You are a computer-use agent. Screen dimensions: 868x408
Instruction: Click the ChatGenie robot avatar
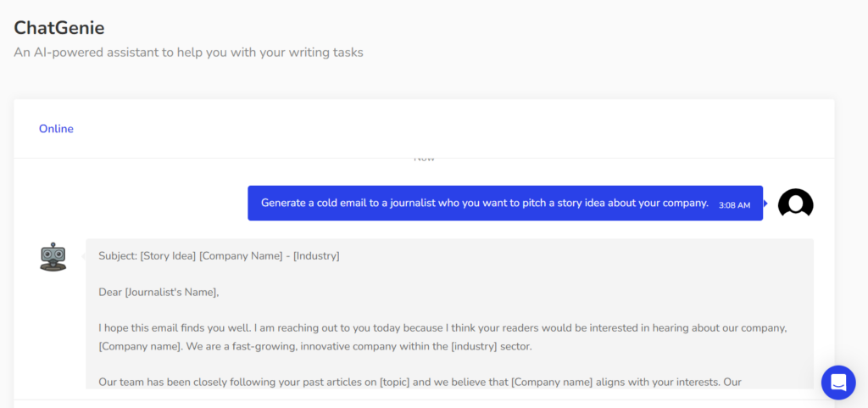pyautogui.click(x=53, y=256)
